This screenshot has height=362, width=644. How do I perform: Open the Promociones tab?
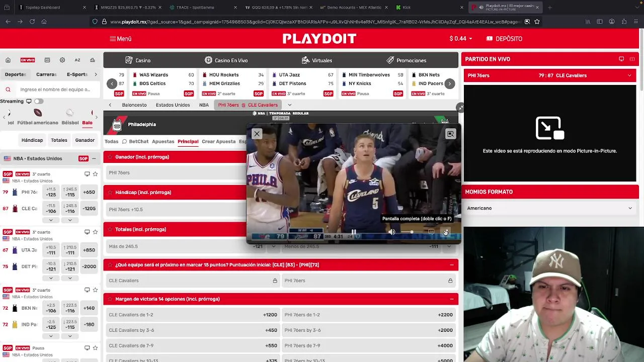pos(406,60)
